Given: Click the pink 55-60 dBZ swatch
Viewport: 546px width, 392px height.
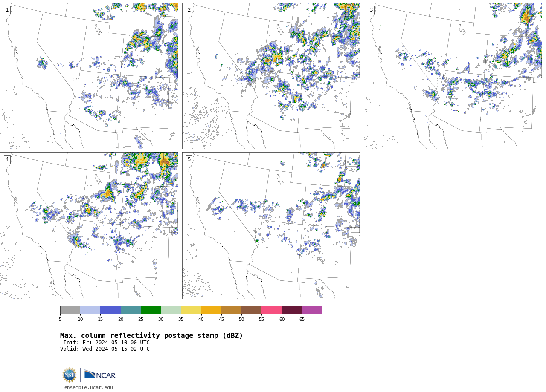Looking at the screenshot, I should click(x=272, y=310).
